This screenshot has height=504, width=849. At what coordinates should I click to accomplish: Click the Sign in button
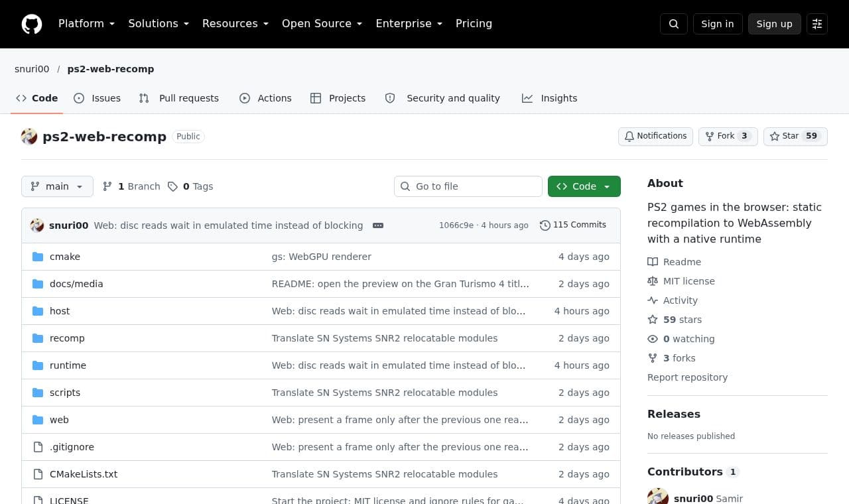(718, 24)
